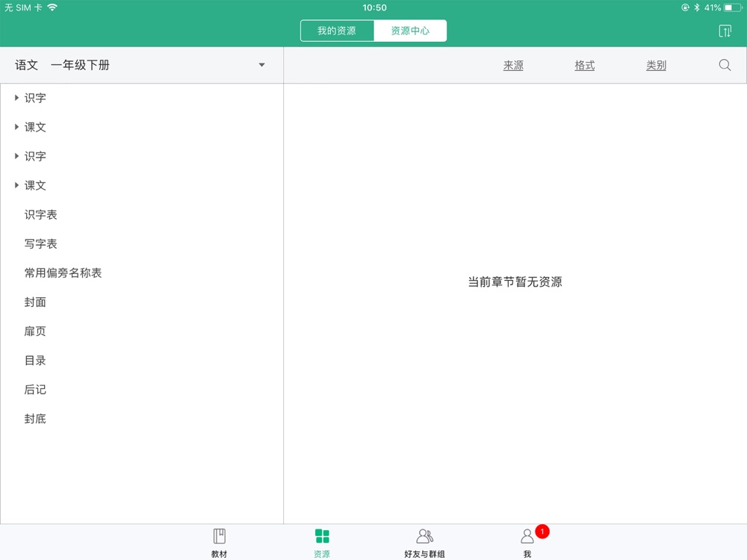This screenshot has width=747, height=560.
Task: Open the 我 profile icon
Action: pyautogui.click(x=527, y=537)
